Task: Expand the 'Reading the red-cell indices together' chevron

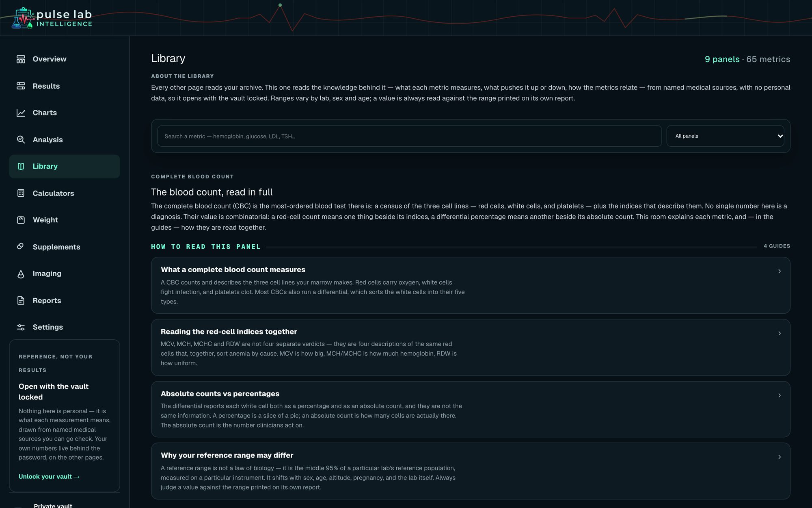Action: click(780, 334)
